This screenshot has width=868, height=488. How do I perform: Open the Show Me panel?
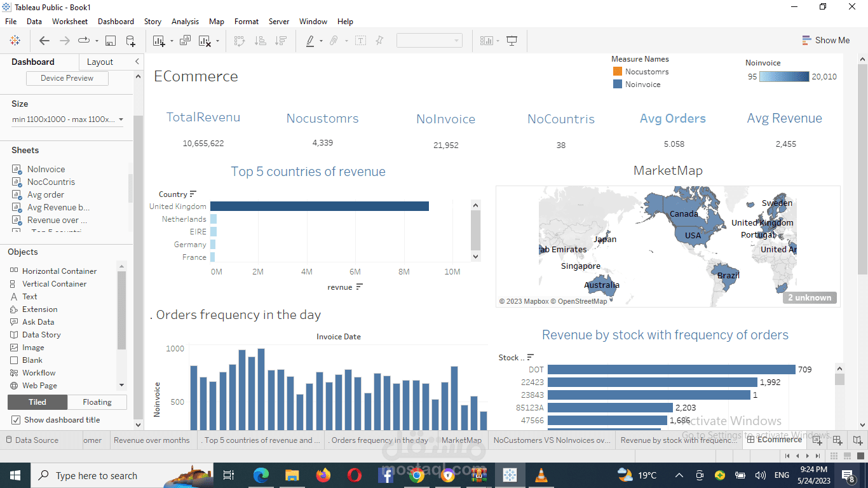[826, 40]
